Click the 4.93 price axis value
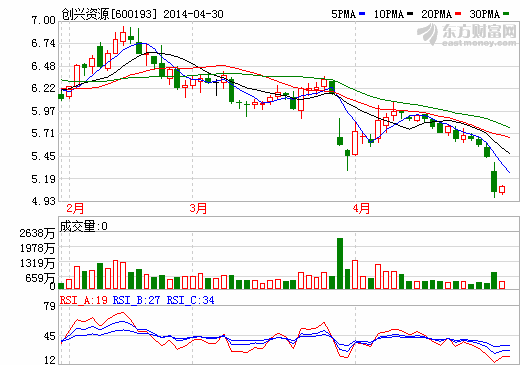Screen dimensions: 520x365 (43, 201)
